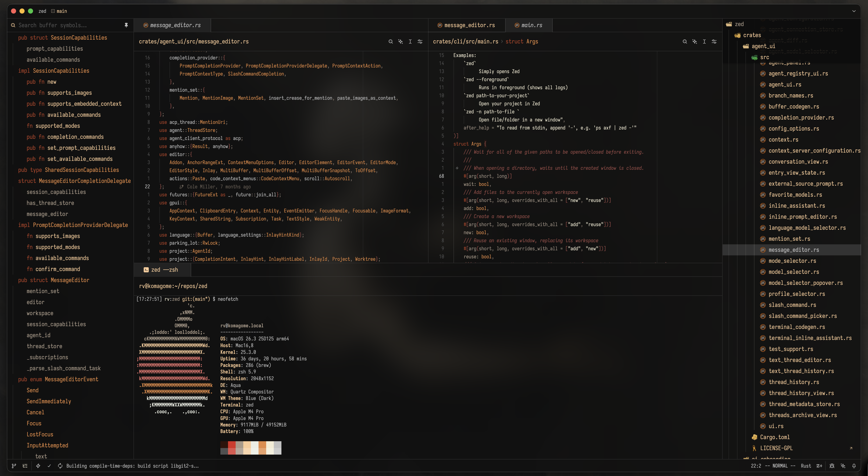The width and height of the screenshot is (868, 476).
Task: Open the agent panel sparkle icon
Action: 843,466
